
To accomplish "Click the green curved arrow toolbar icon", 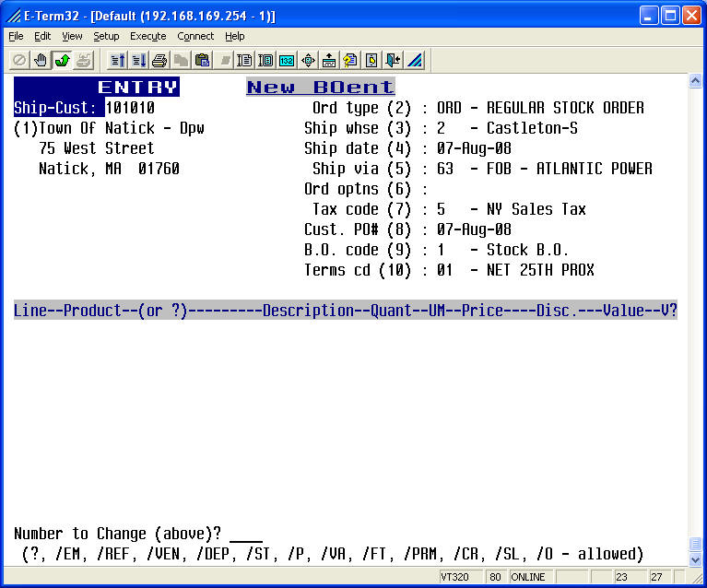I will coord(62,60).
